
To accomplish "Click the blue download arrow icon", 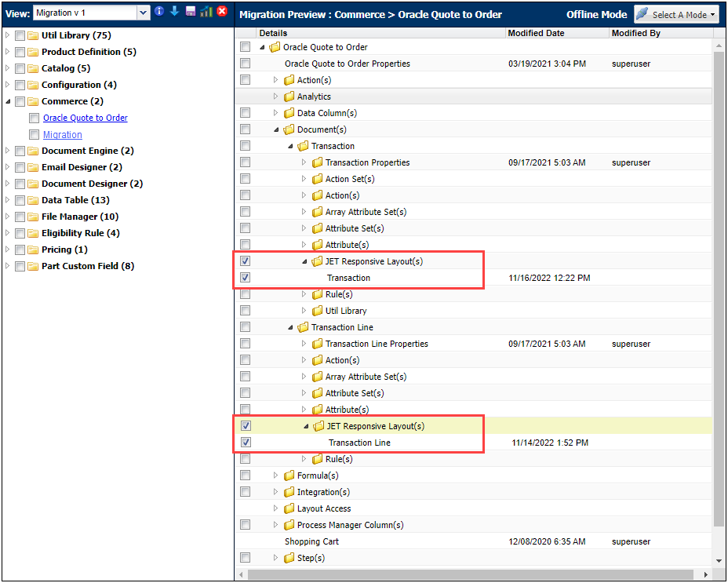I will coord(174,13).
